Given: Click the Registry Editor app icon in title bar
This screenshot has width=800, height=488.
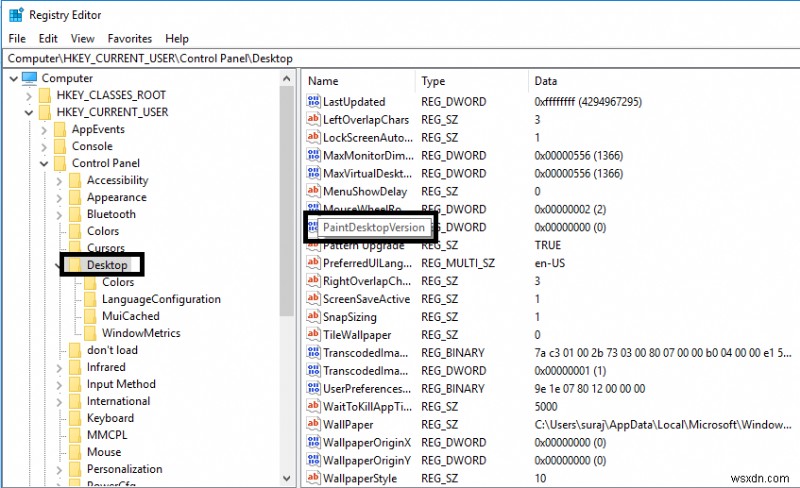Looking at the screenshot, I should (x=16, y=15).
